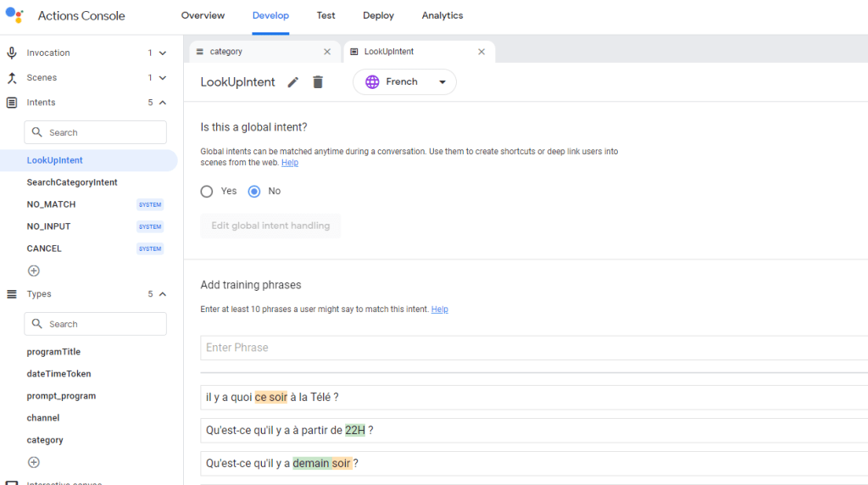Select the Yes radio button
The width and height of the screenshot is (868, 485).
[x=207, y=192]
